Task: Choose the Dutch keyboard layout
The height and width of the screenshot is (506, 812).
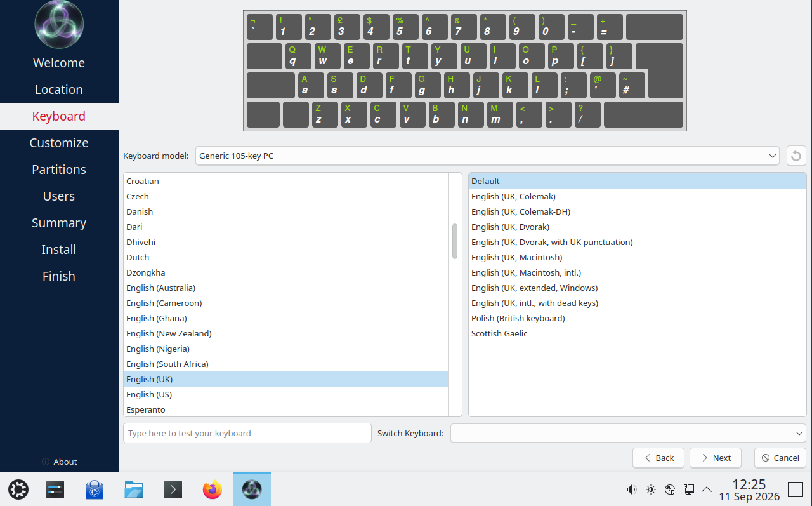Action: pyautogui.click(x=285, y=257)
